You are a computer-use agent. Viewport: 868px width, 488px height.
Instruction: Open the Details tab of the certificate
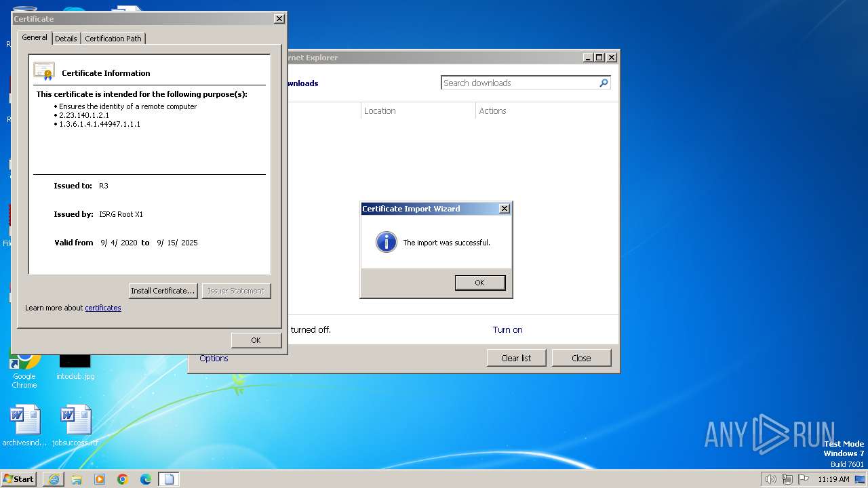coord(66,39)
